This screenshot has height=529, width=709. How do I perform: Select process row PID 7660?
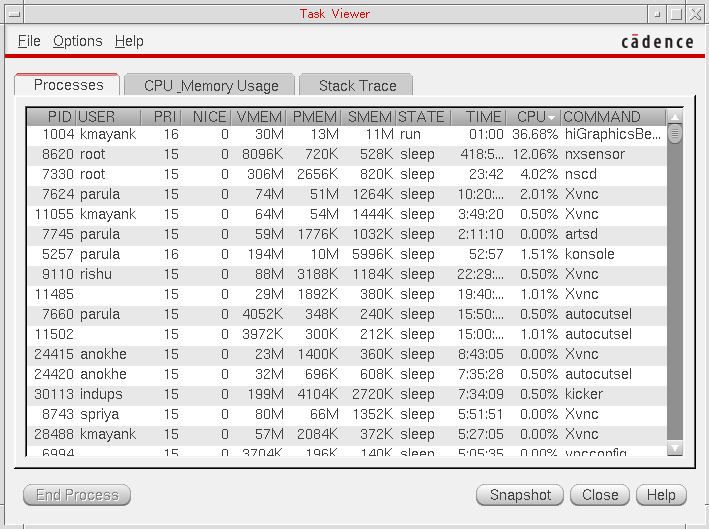(346, 314)
